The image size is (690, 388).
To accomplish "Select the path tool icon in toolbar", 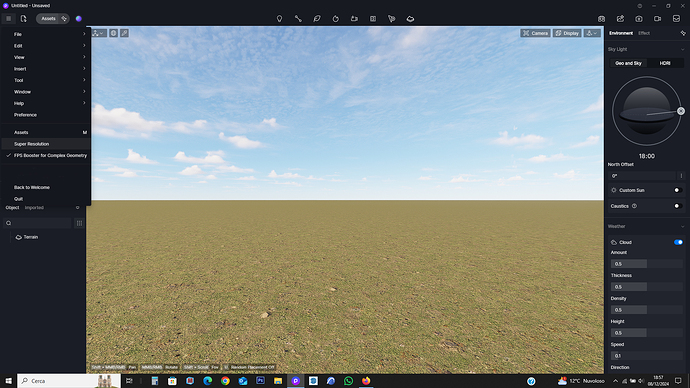I will pos(298,18).
